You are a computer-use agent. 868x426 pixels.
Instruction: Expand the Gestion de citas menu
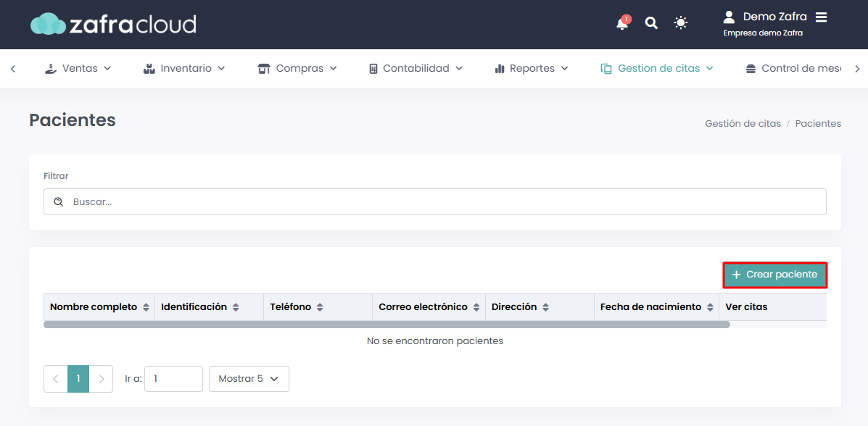tap(656, 69)
